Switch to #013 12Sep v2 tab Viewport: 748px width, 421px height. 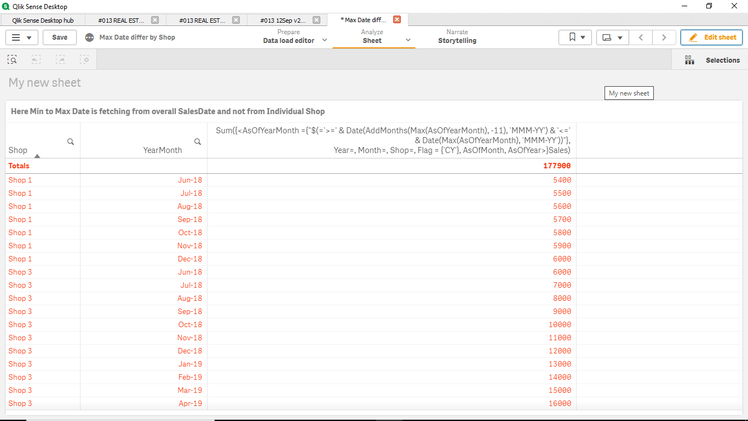click(282, 20)
